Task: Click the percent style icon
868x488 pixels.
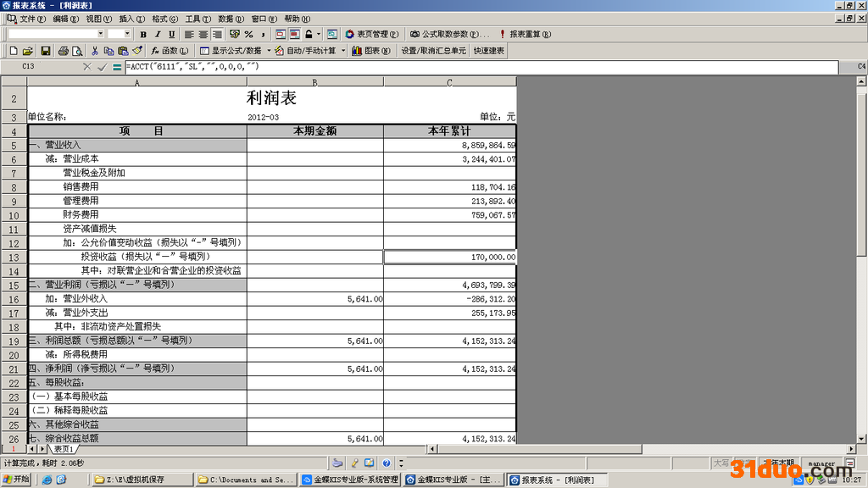Action: coord(248,34)
